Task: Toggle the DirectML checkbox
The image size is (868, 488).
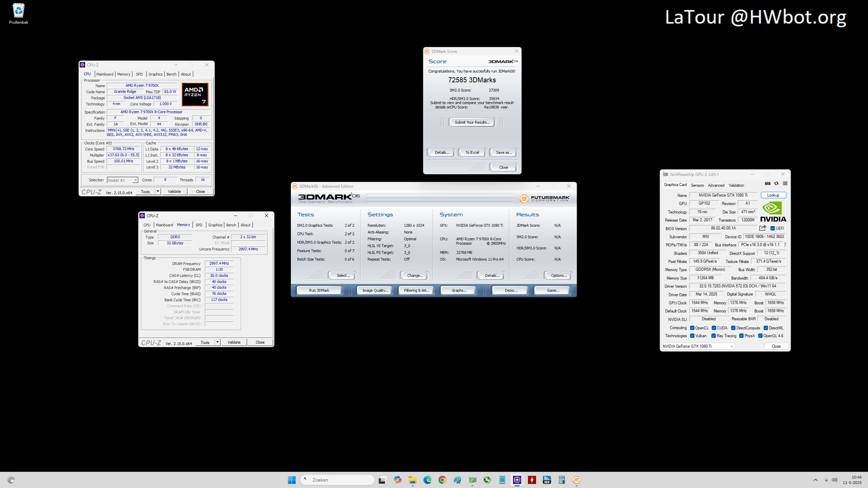Action: [x=766, y=328]
